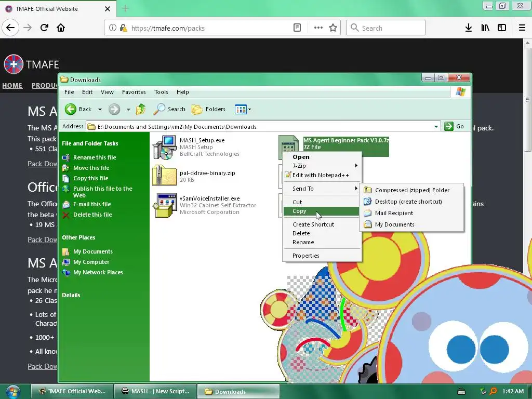The height and width of the screenshot is (399, 532).
Task: Select the vSamVoiceInstaller.exe file icon
Action: tap(165, 205)
